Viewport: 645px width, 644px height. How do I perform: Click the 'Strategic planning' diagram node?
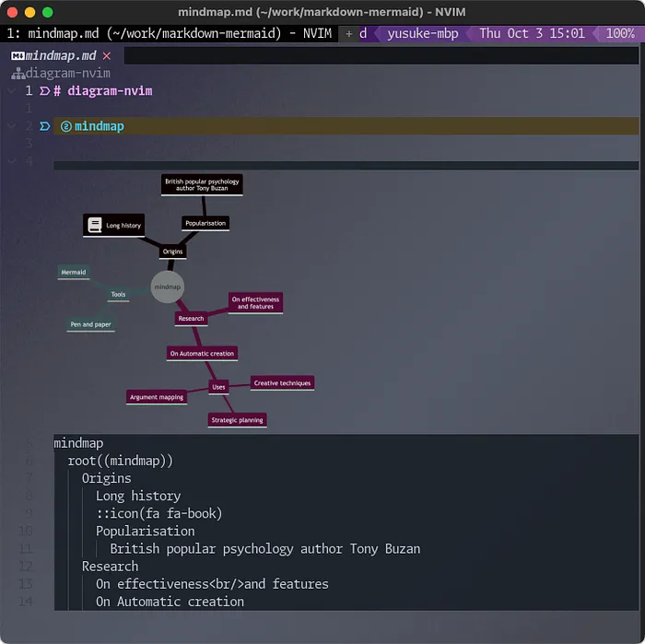237,420
